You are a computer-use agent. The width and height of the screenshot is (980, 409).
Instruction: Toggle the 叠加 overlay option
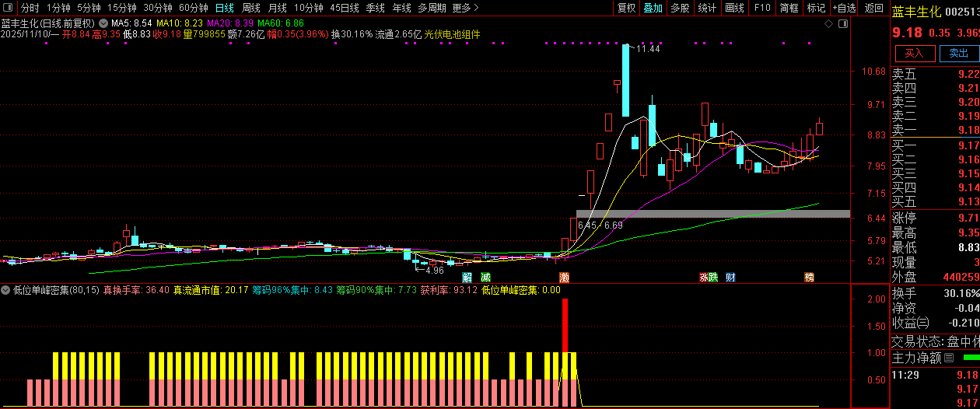653,8
